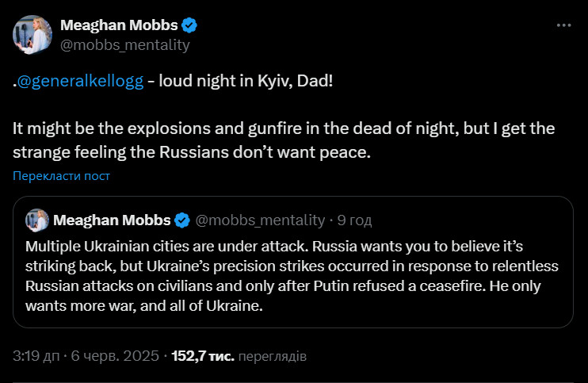Open the '152,7 тис.' view count

click(203, 356)
